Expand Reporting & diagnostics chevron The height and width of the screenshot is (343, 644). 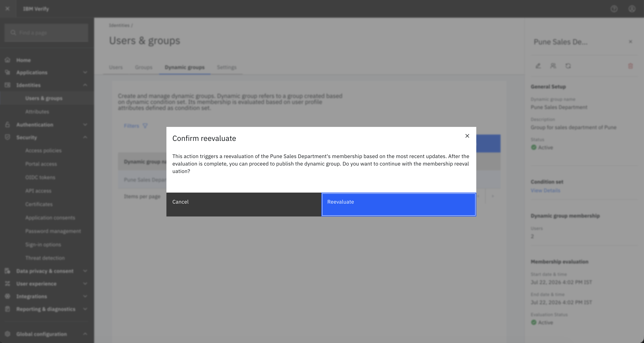(x=85, y=309)
